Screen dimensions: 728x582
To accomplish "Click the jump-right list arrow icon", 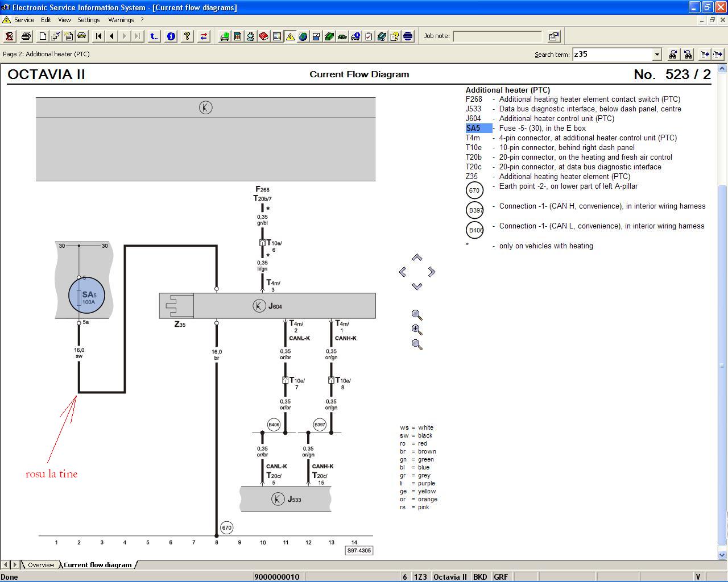I will pos(718,55).
